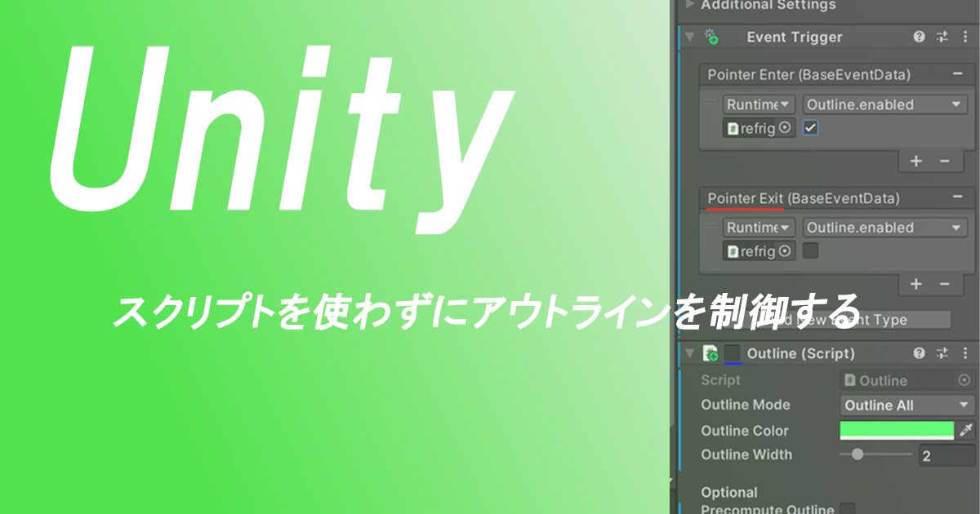Screen dimensions: 980x514
Task: Click the Outline script component icon
Action: (x=710, y=353)
